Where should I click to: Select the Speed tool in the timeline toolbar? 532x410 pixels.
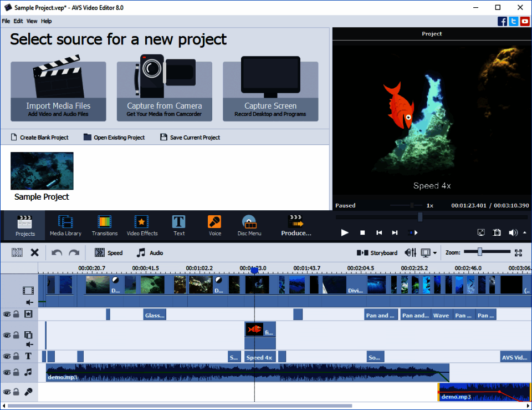tap(109, 252)
